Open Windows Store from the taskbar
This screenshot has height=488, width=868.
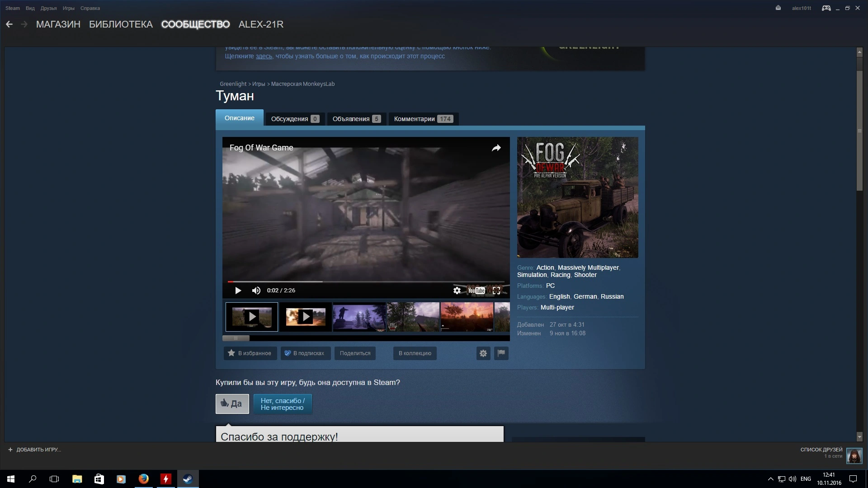99,479
